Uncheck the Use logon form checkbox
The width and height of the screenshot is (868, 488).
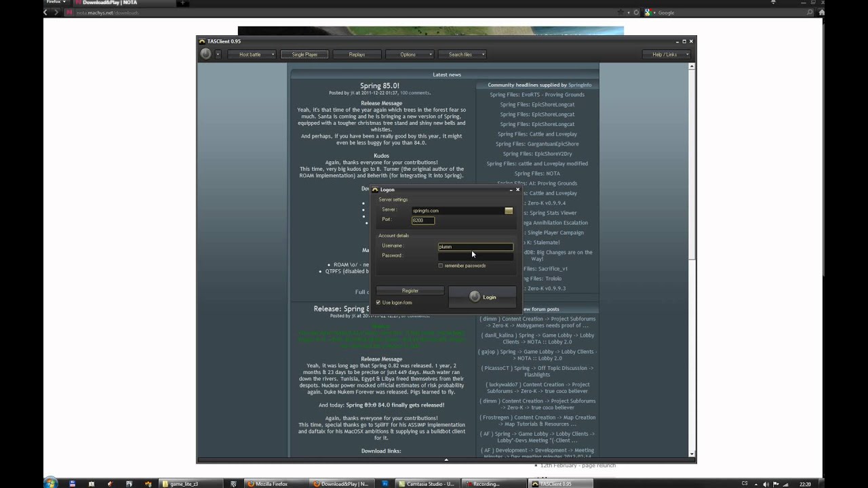378,302
